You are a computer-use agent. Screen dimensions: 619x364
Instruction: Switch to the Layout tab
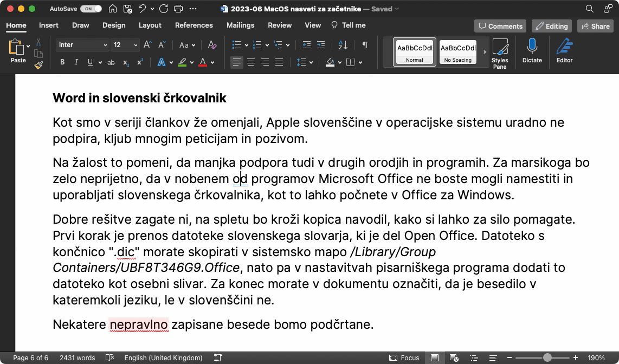point(150,25)
